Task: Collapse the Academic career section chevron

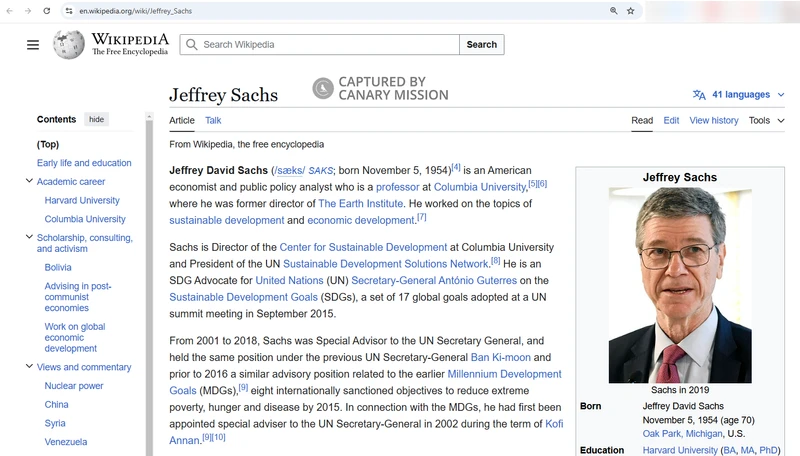Action: point(29,181)
